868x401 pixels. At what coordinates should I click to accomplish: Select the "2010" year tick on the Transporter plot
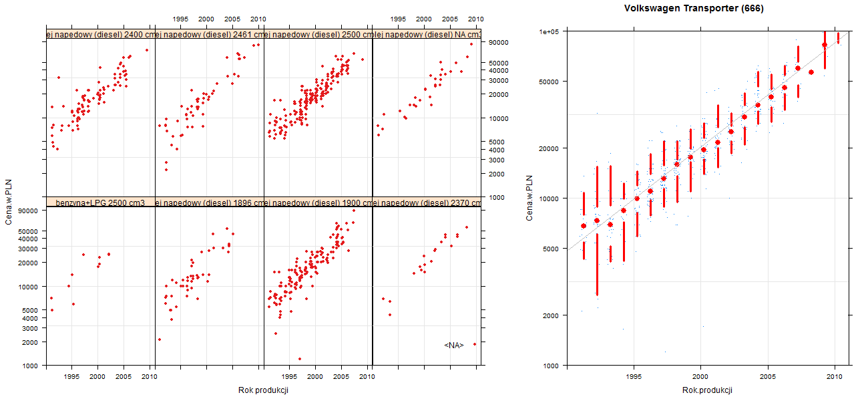(x=835, y=376)
